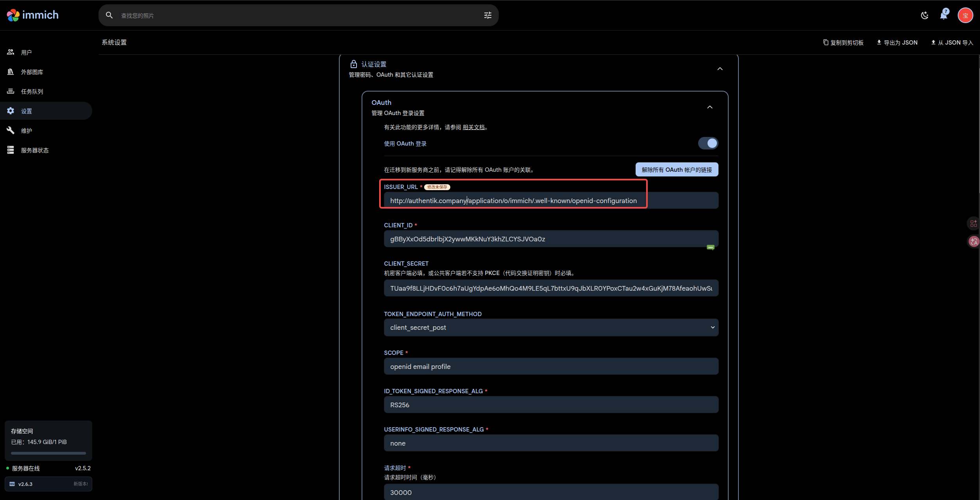Open search filter options icon
Image resolution: width=980 pixels, height=500 pixels.
pos(487,15)
